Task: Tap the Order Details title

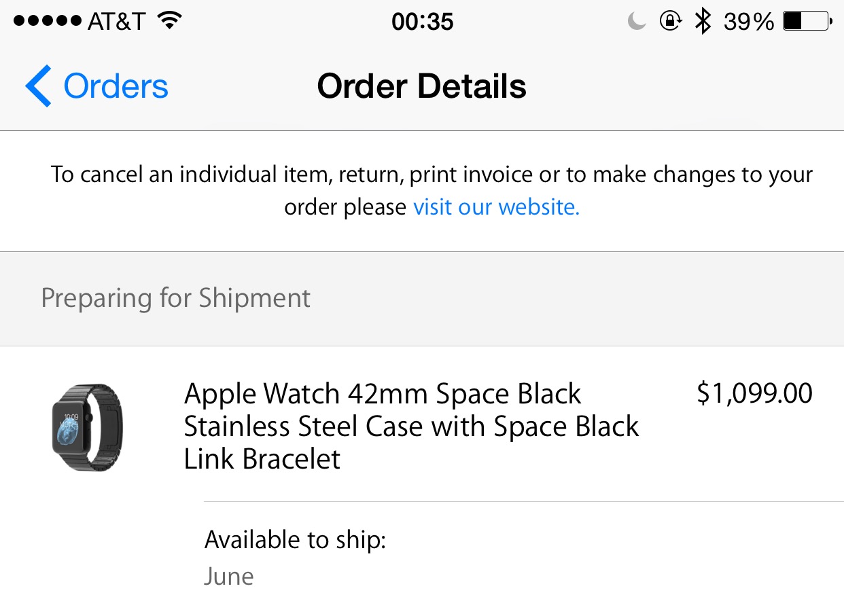Action: click(421, 86)
